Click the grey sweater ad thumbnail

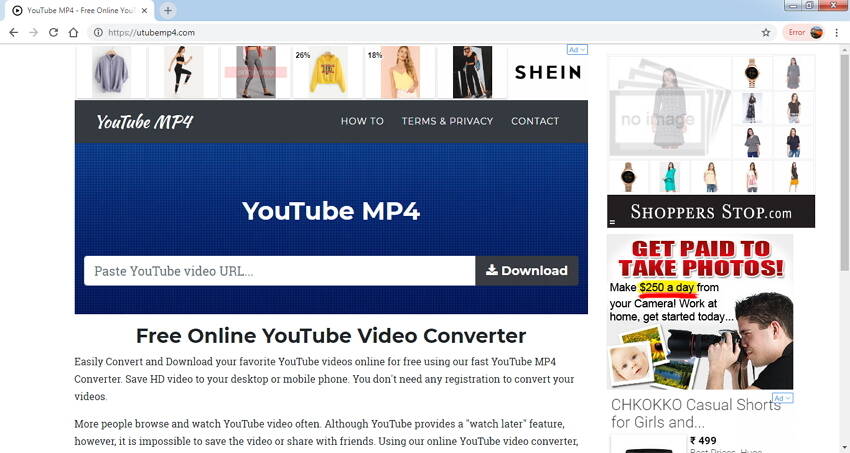click(111, 72)
